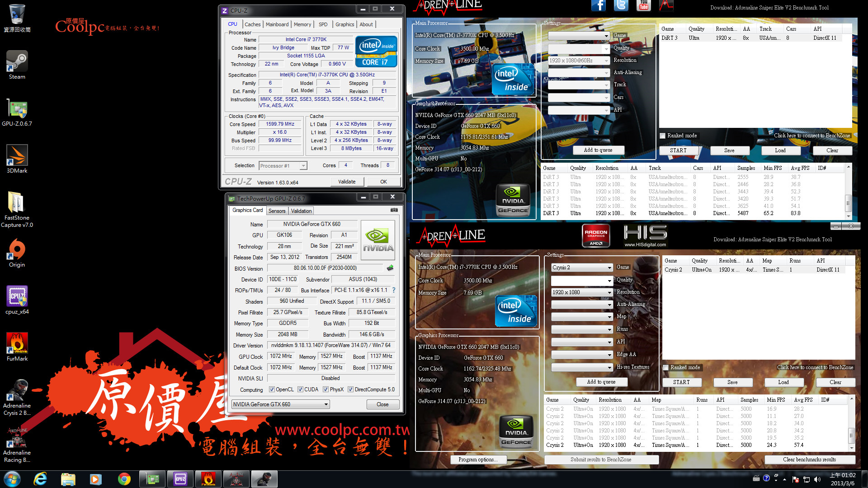Toggle the OpenCL checkbox in GPU-Z
This screenshot has height=488, width=868.
tap(272, 389)
